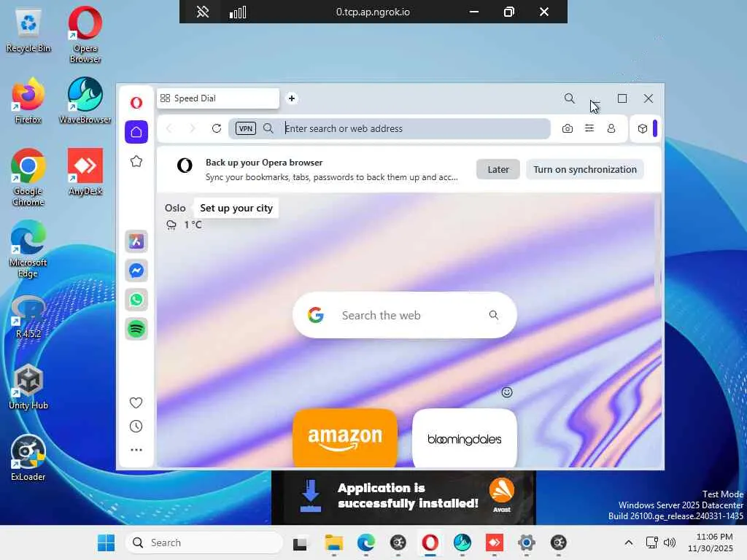Open Firefox desktop shortcut
This screenshot has width=747, height=560.
click(x=28, y=101)
